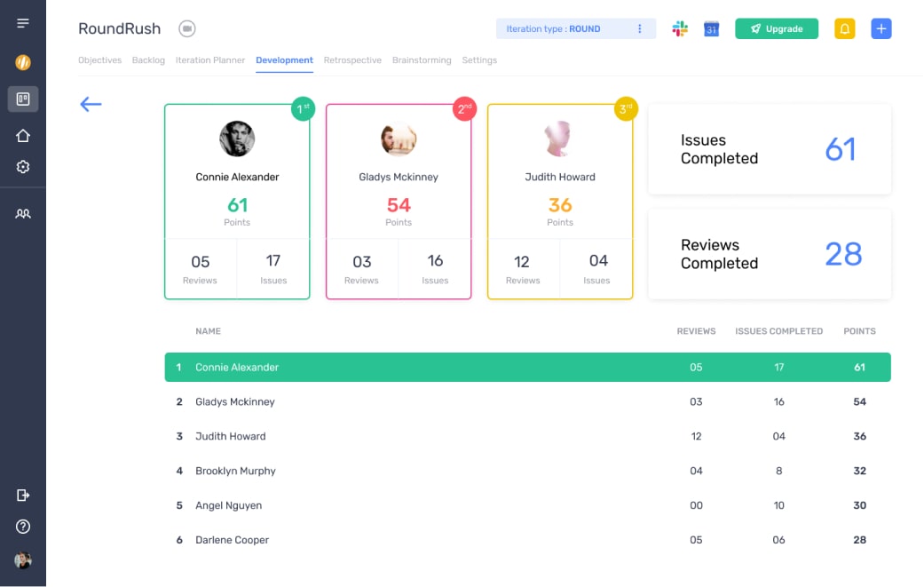Open the team members sidebar icon
Screen dimensions: 924x587
23,213
